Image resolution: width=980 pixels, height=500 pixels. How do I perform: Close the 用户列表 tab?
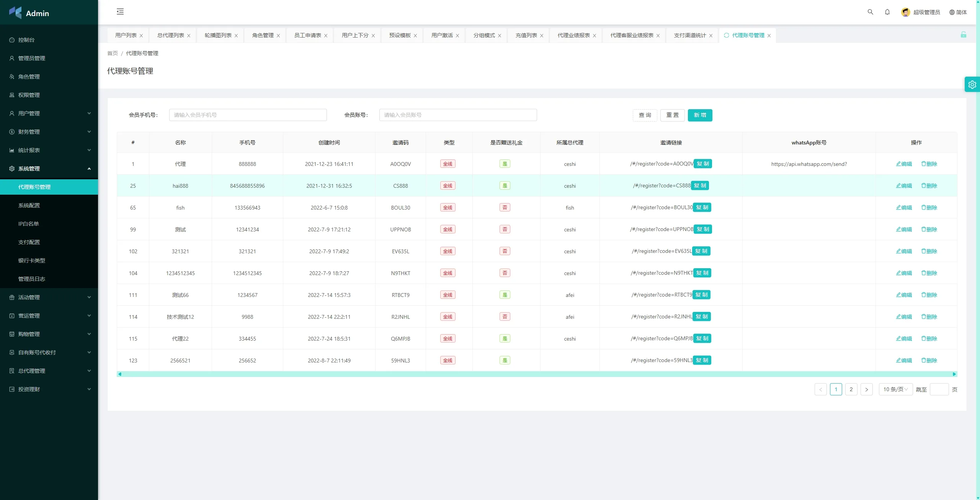tap(141, 36)
